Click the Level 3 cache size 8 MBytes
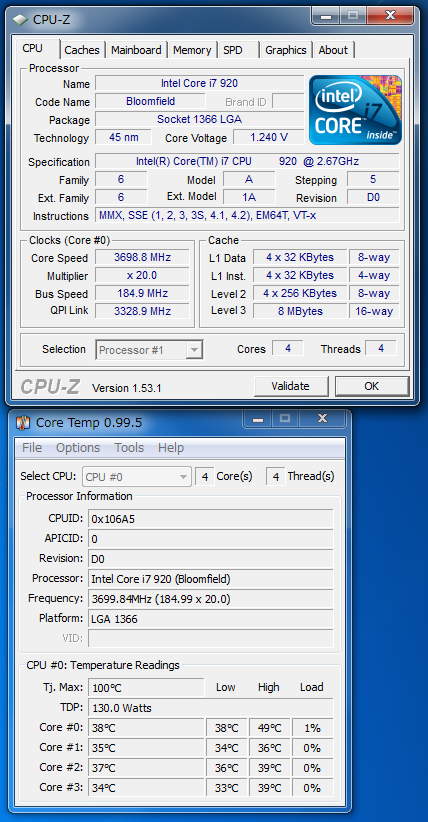Viewport: 428px width, 822px height. 300,311
